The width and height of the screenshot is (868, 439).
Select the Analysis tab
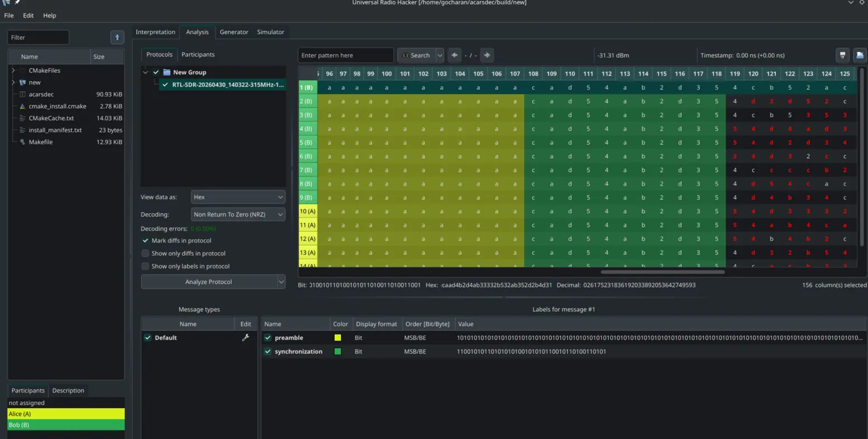(197, 32)
